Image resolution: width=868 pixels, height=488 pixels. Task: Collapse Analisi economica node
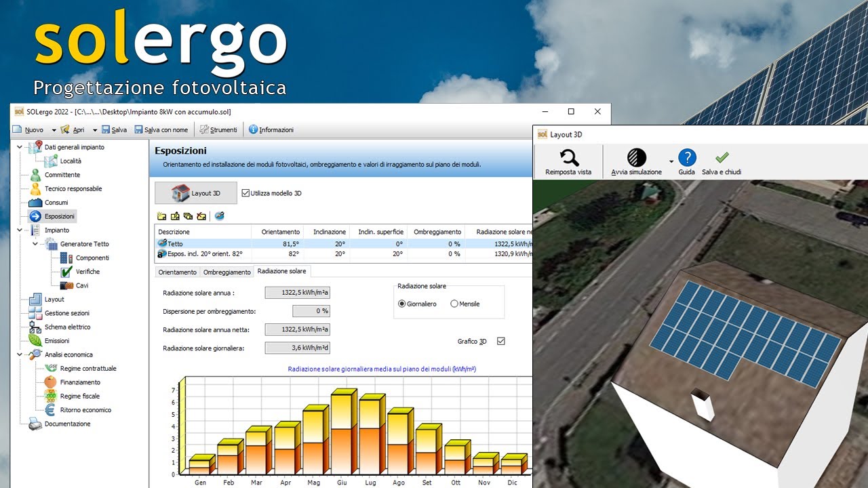tap(20, 354)
